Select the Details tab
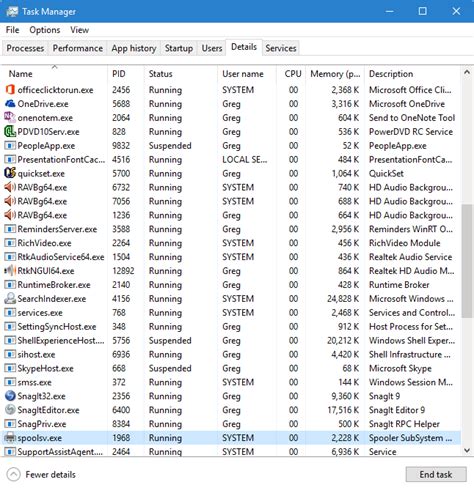 pos(244,47)
